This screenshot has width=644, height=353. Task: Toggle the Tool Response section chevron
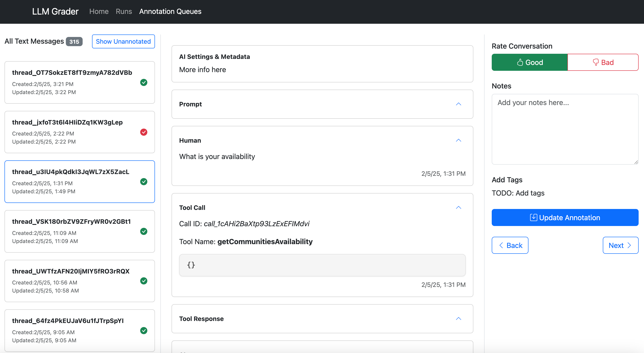click(458, 319)
